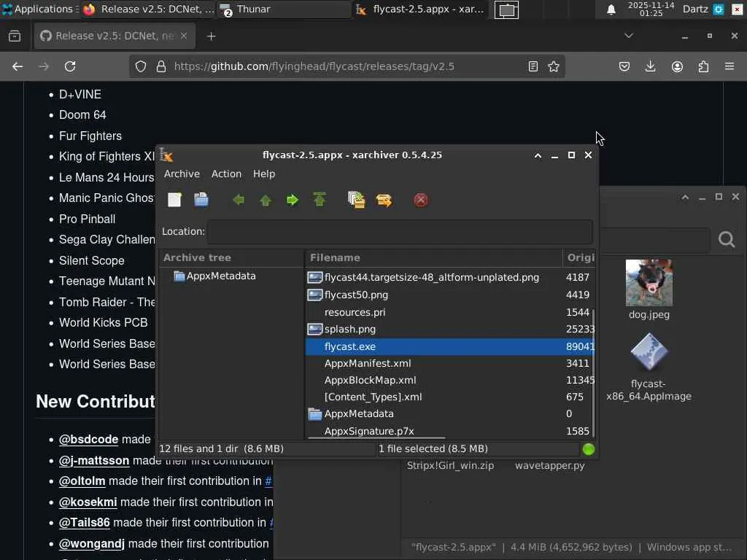Click the Firefox account icon
The image size is (747, 560).
point(677,66)
